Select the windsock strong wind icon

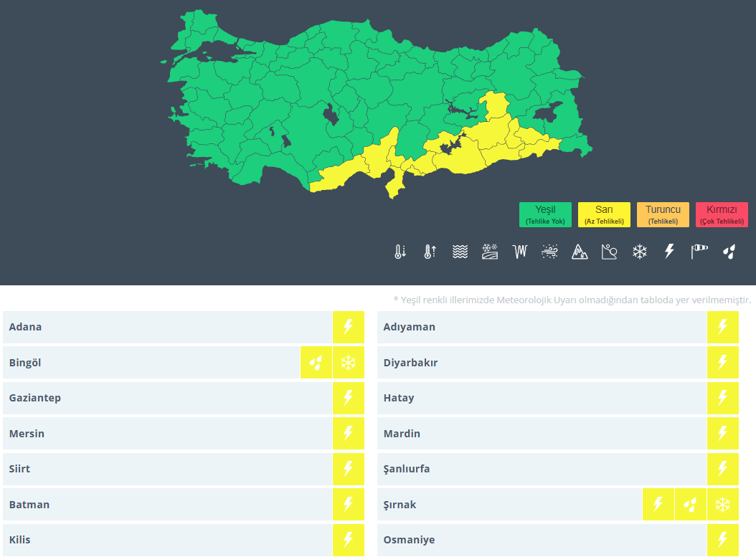[699, 252]
